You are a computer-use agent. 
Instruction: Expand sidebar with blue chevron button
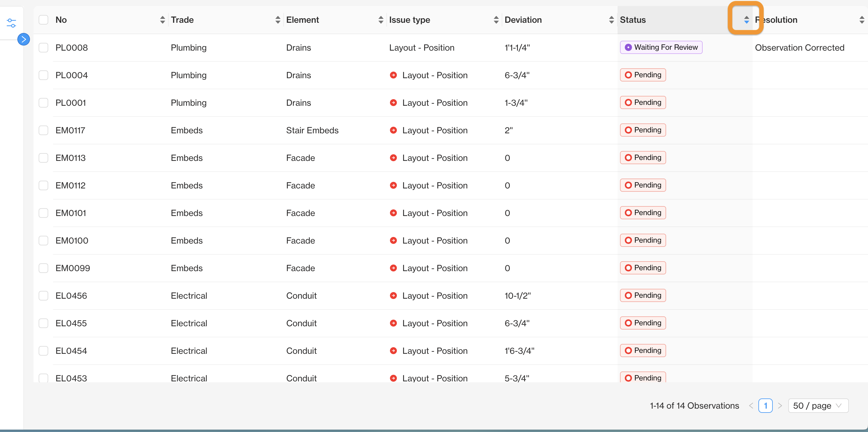click(24, 40)
